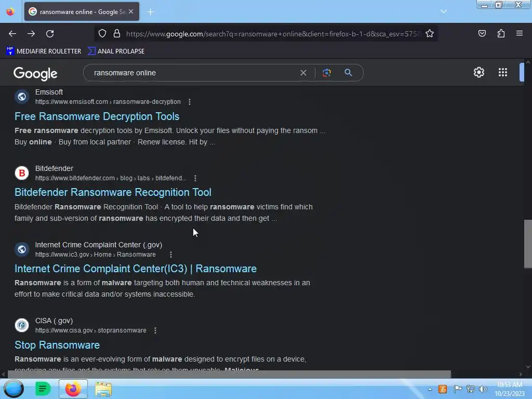Open the tracking protection shield icon
This screenshot has width=532, height=399.
point(102,34)
